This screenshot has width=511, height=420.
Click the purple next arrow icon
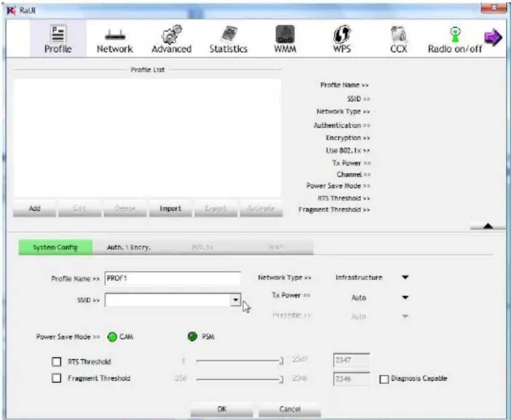pos(493,37)
